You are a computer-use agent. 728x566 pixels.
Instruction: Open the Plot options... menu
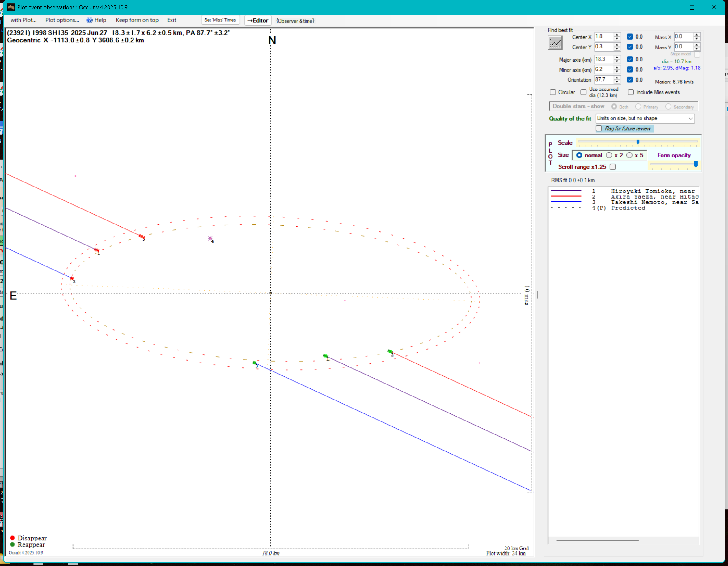pyautogui.click(x=62, y=20)
